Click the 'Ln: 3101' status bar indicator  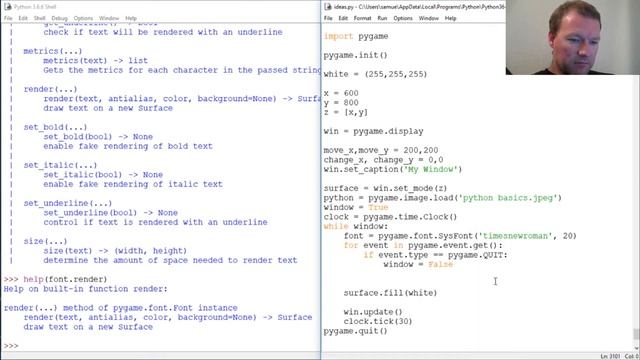click(x=610, y=356)
